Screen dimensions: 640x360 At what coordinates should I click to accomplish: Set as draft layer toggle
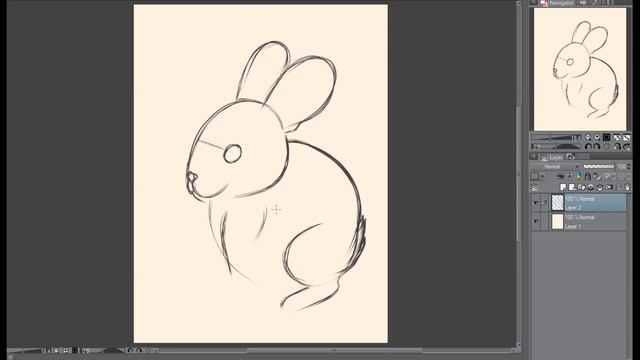[579, 176]
